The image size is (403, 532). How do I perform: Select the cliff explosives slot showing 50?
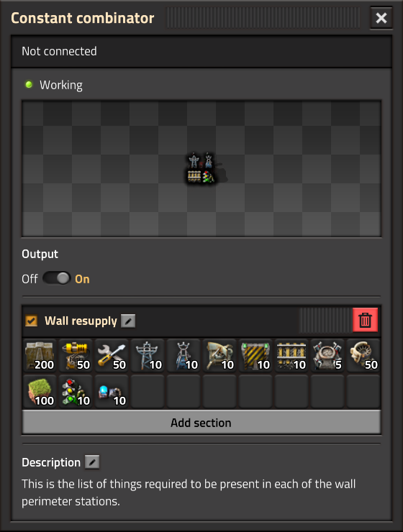click(x=363, y=356)
